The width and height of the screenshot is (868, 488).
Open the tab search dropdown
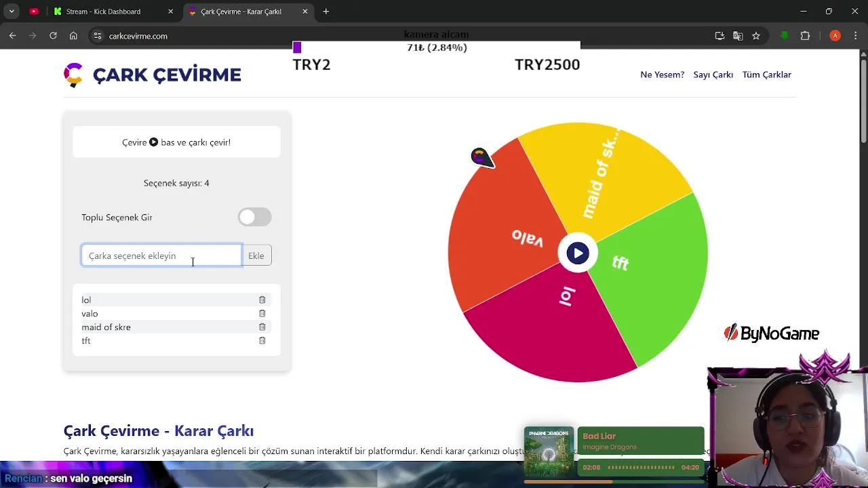click(x=12, y=12)
